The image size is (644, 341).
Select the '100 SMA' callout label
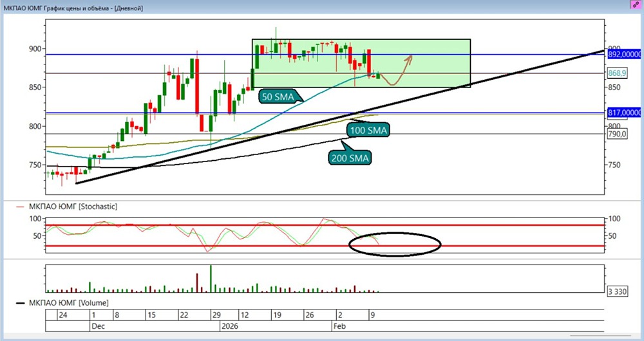pyautogui.click(x=368, y=131)
